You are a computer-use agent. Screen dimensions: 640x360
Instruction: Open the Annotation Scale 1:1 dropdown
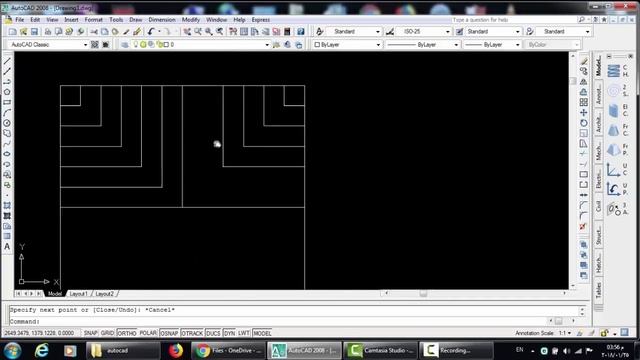click(x=565, y=333)
